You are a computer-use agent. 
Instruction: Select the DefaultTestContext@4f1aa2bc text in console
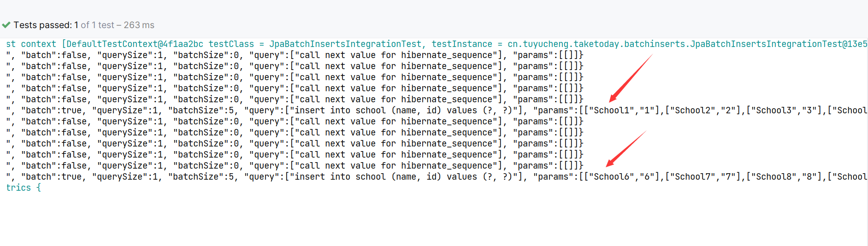click(135, 44)
